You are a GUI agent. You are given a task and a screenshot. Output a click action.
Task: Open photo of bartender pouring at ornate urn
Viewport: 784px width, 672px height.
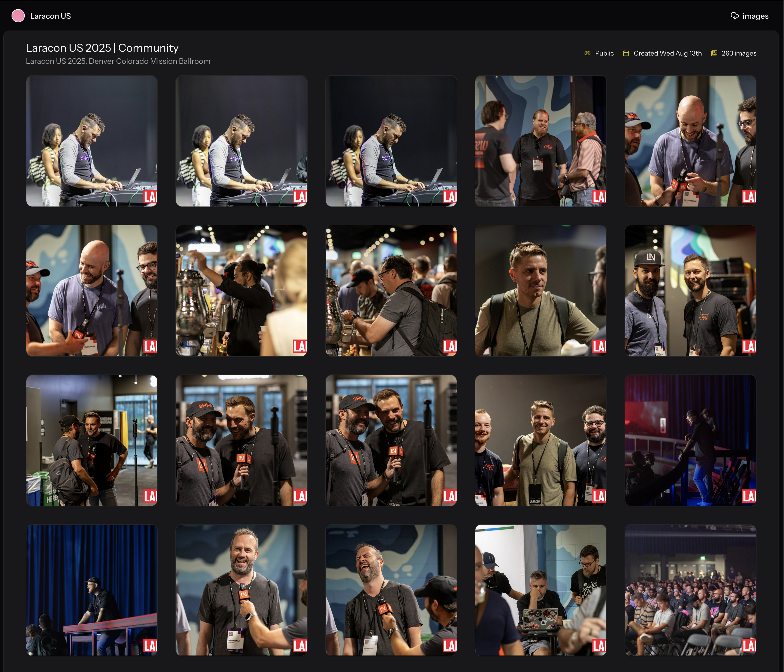pos(241,291)
